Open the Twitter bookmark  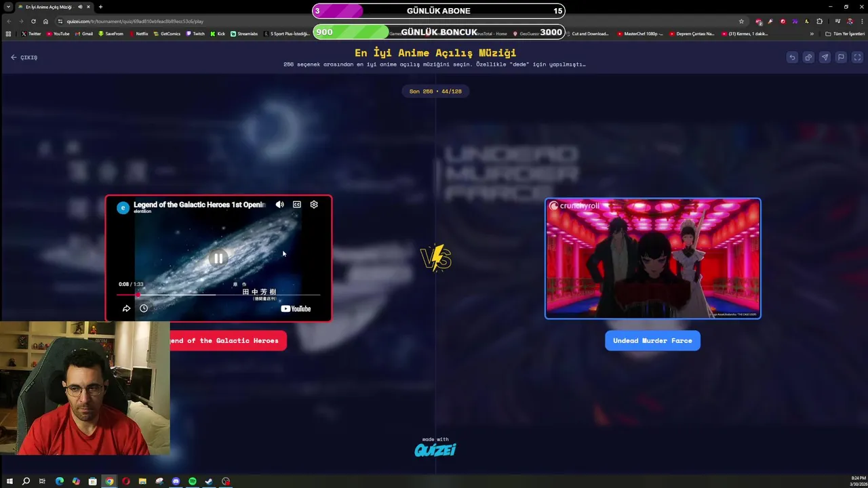pyautogui.click(x=31, y=33)
